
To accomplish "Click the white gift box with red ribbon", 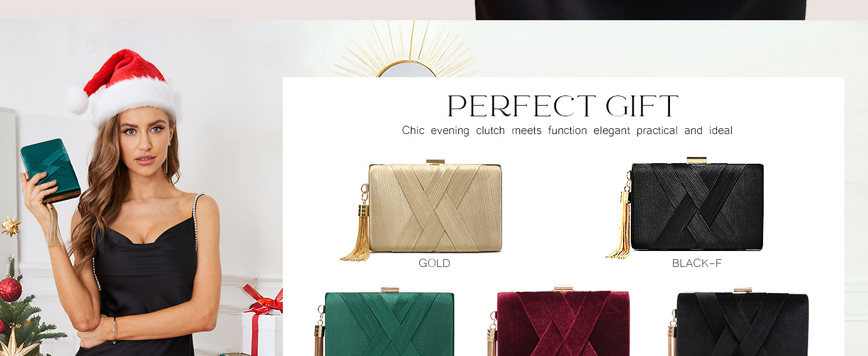I will (263, 323).
